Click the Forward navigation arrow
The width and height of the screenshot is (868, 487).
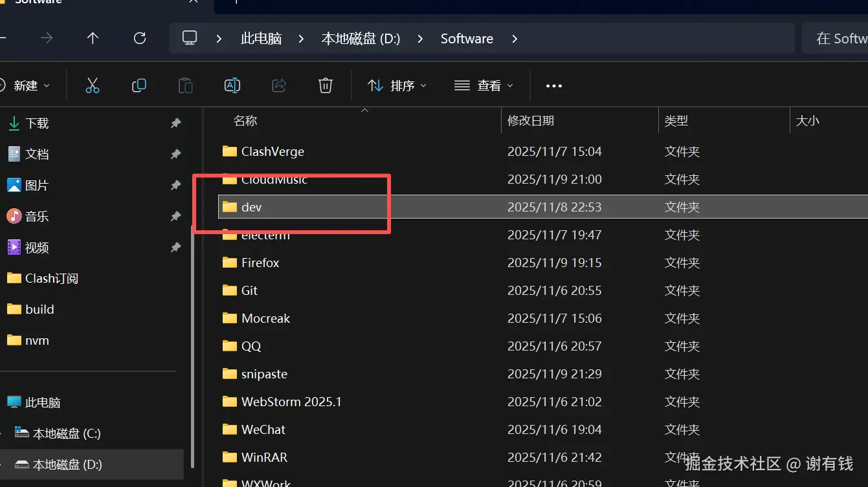pos(47,38)
